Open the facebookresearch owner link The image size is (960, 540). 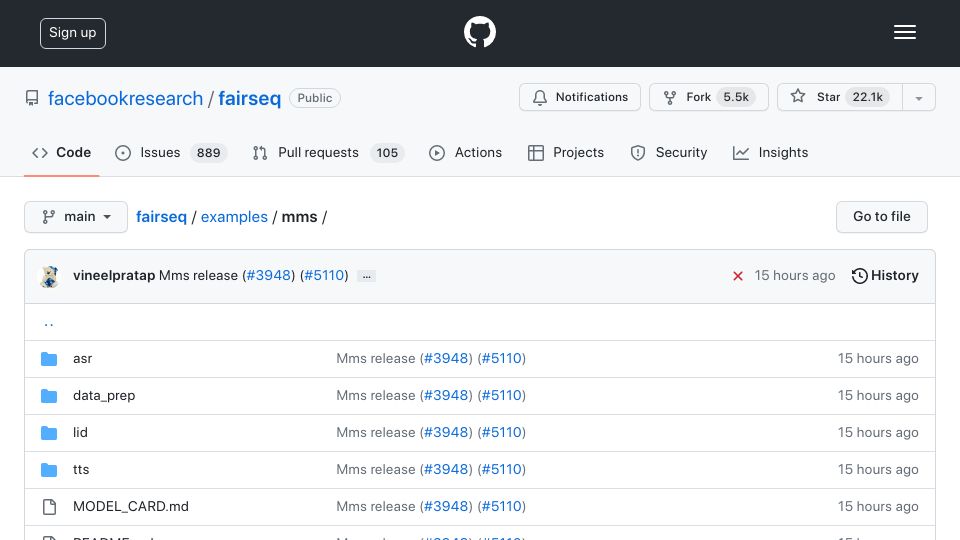click(x=126, y=98)
